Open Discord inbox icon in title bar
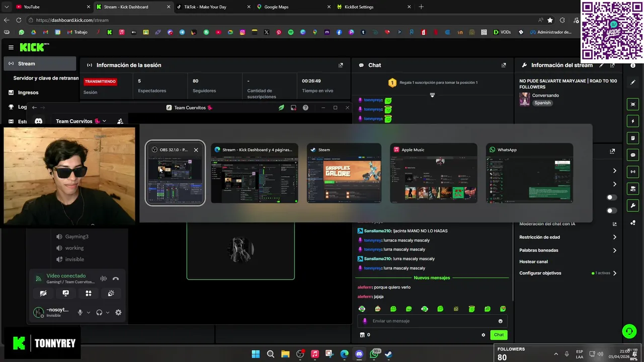This screenshot has width=644, height=362. point(293,108)
